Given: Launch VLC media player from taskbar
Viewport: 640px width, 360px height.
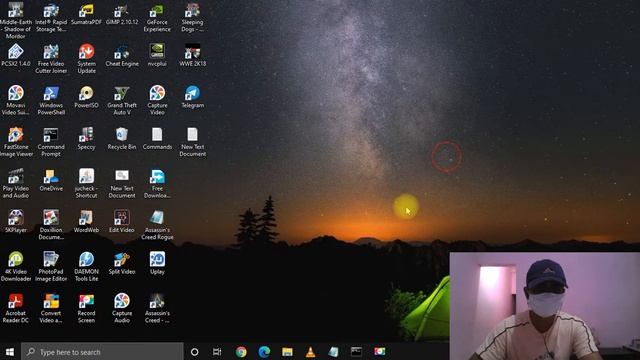Looking at the screenshot, I should [310, 352].
